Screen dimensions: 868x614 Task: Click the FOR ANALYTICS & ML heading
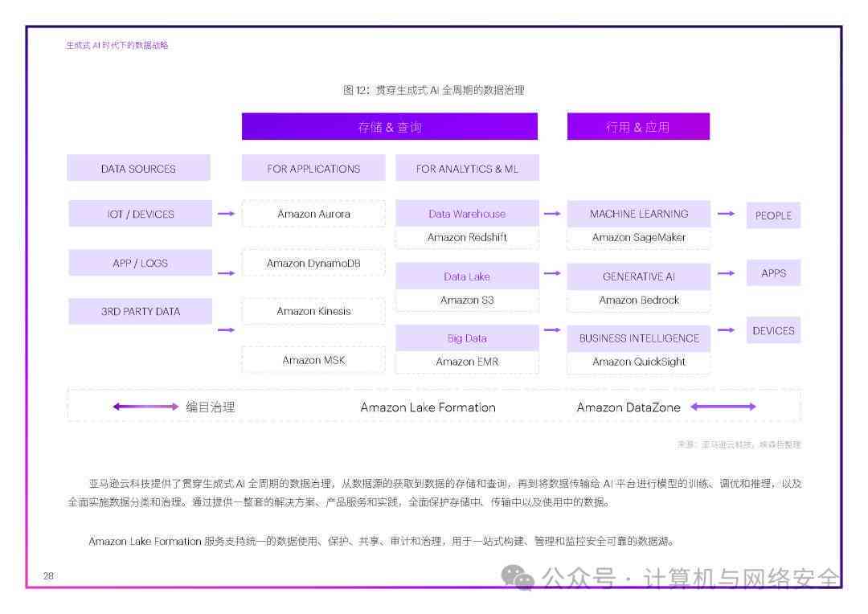click(467, 168)
